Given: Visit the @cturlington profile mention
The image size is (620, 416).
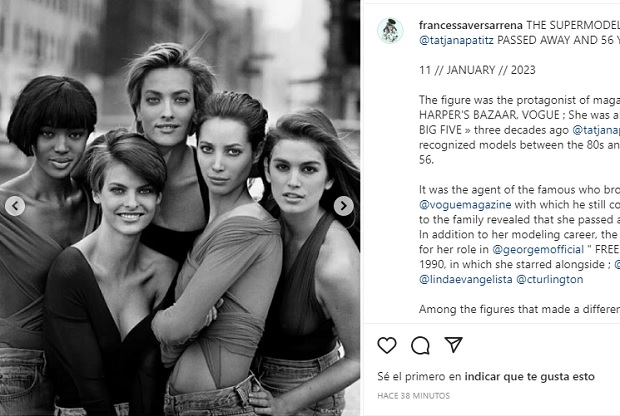Looking at the screenshot, I should coord(550,280).
